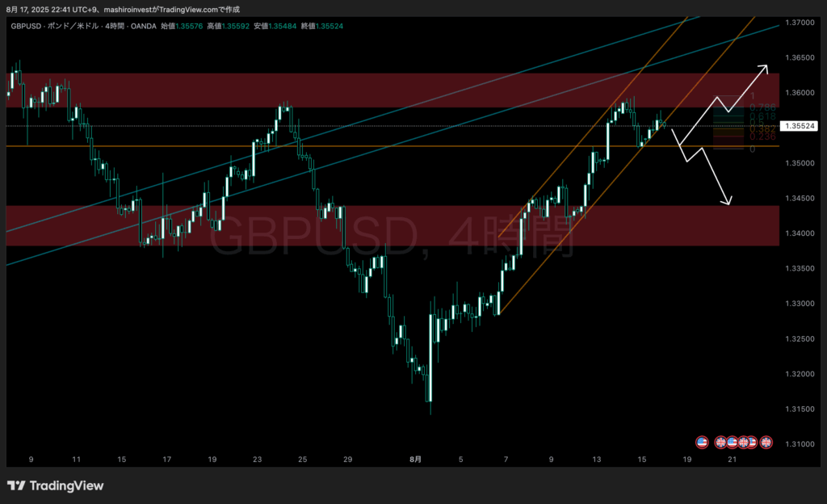
Task: Click the 1.31000 price axis label
Action: [800, 444]
